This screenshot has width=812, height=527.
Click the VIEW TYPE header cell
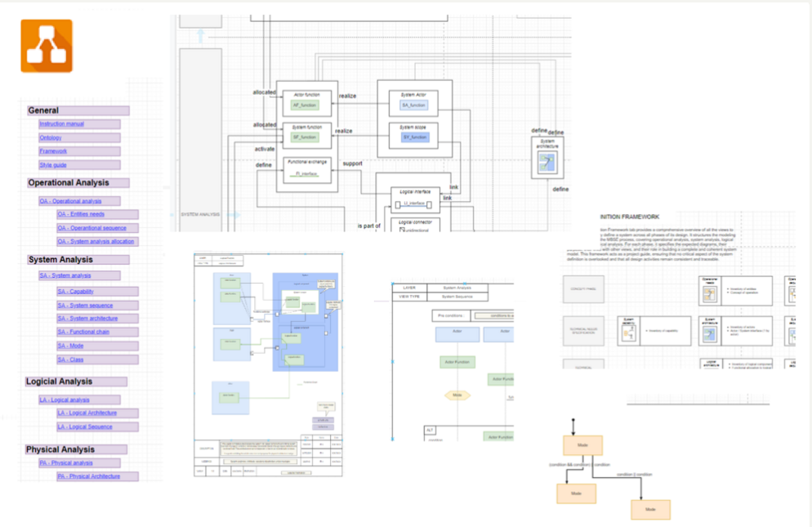coord(409,297)
